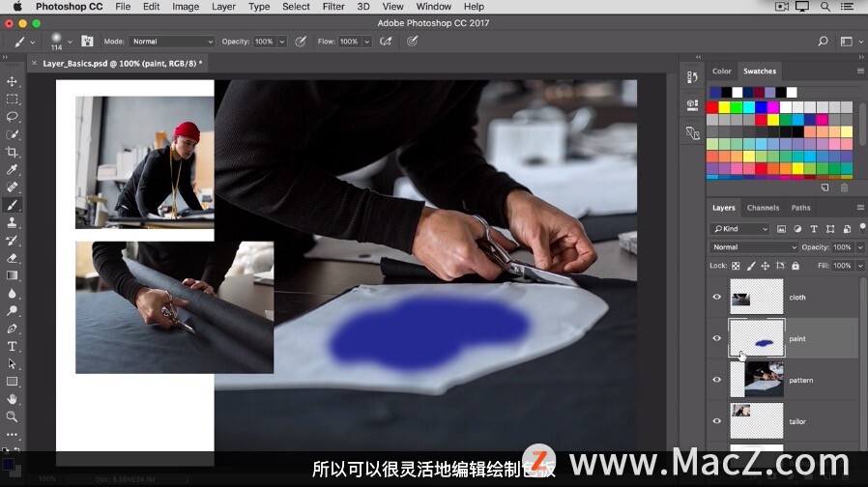Select the Move tool
868x487 pixels.
pyautogui.click(x=12, y=81)
